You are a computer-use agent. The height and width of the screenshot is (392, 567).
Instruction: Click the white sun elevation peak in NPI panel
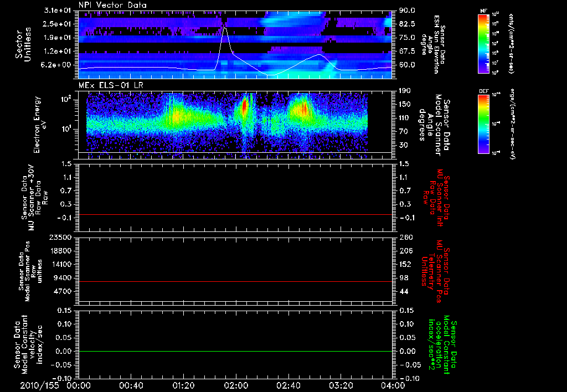tap(225, 28)
